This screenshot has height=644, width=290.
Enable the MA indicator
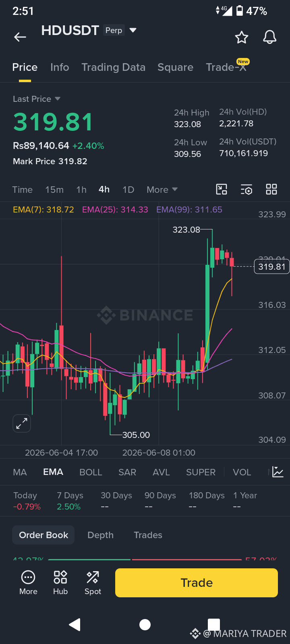click(20, 472)
